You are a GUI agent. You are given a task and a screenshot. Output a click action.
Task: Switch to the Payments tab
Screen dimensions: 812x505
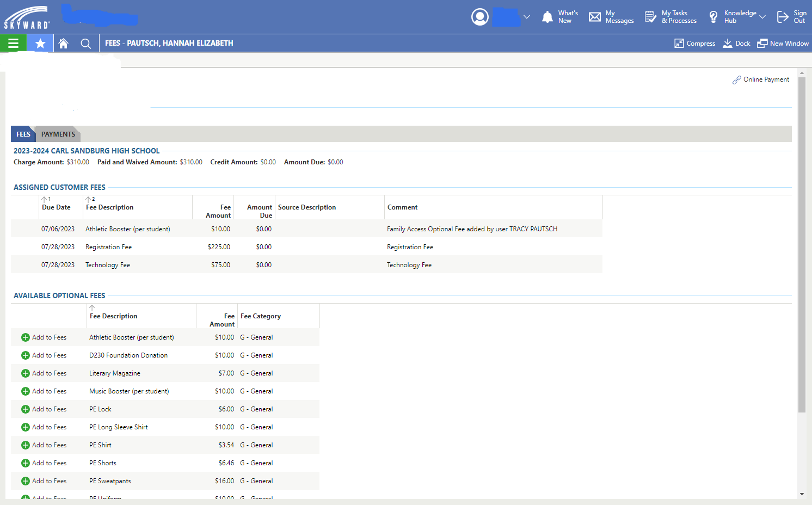(x=58, y=134)
